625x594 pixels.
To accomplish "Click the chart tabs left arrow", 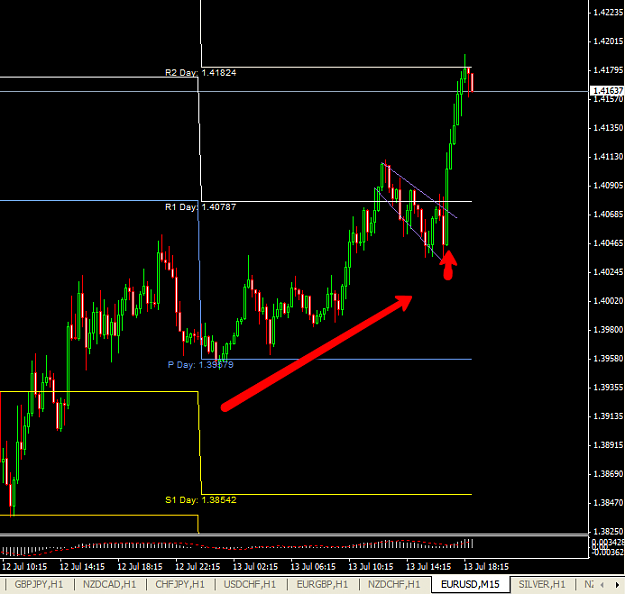I will 602,585.
